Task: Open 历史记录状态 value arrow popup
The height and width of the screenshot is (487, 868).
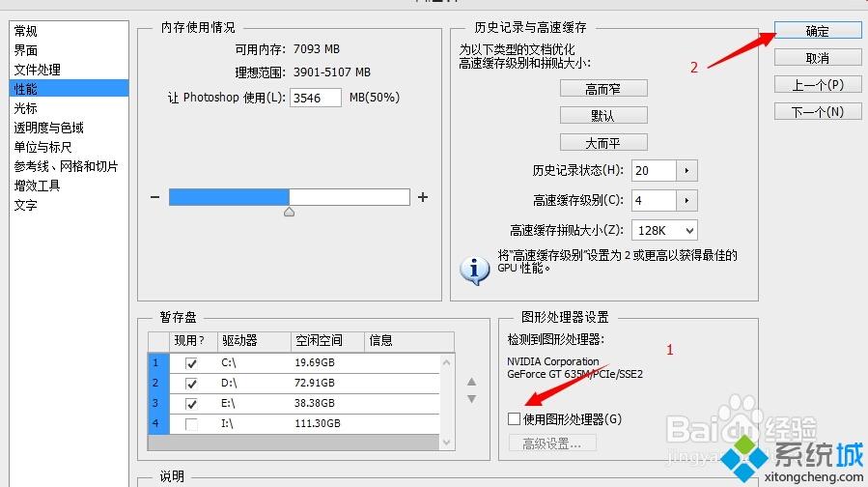Action: [x=687, y=171]
